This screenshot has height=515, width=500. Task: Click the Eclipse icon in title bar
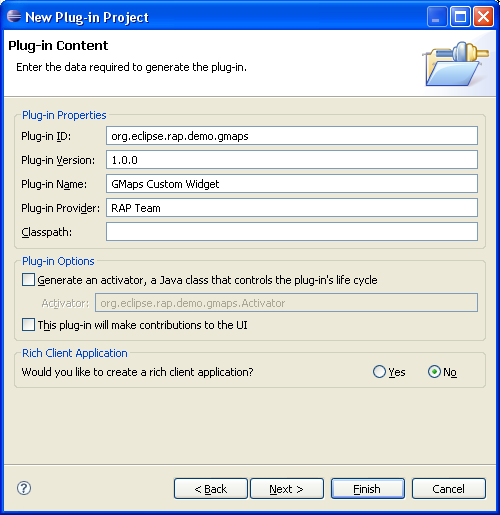tap(14, 16)
